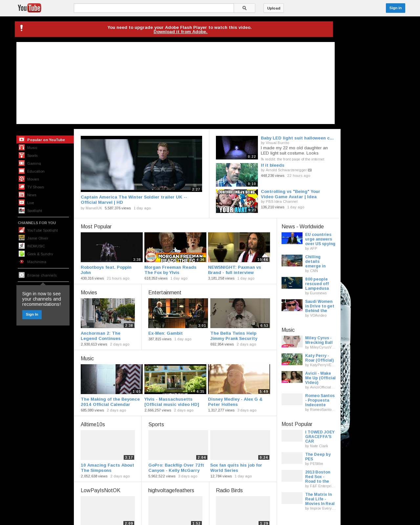The width and height of the screenshot is (420, 525).
Task: Click the News sidebar icon
Action: (x=22, y=195)
